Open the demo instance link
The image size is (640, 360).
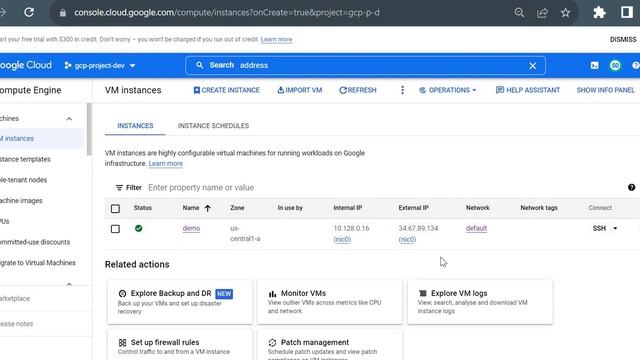click(191, 228)
